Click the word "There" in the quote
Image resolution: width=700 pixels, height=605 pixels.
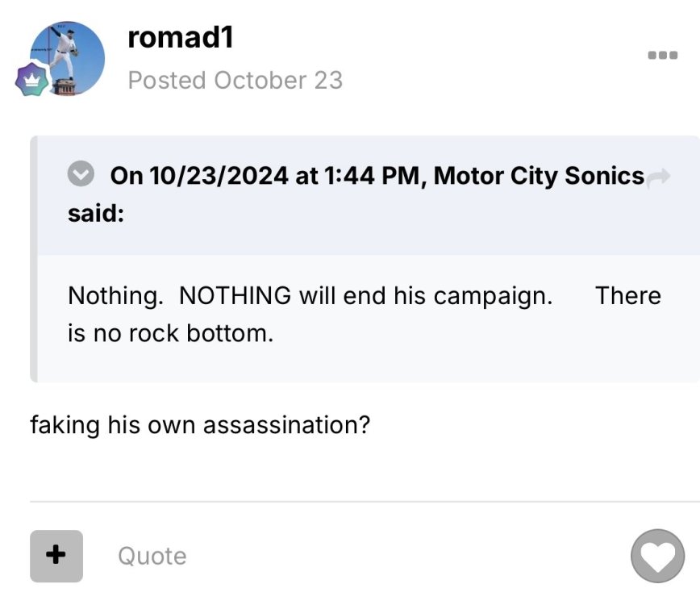(627, 296)
